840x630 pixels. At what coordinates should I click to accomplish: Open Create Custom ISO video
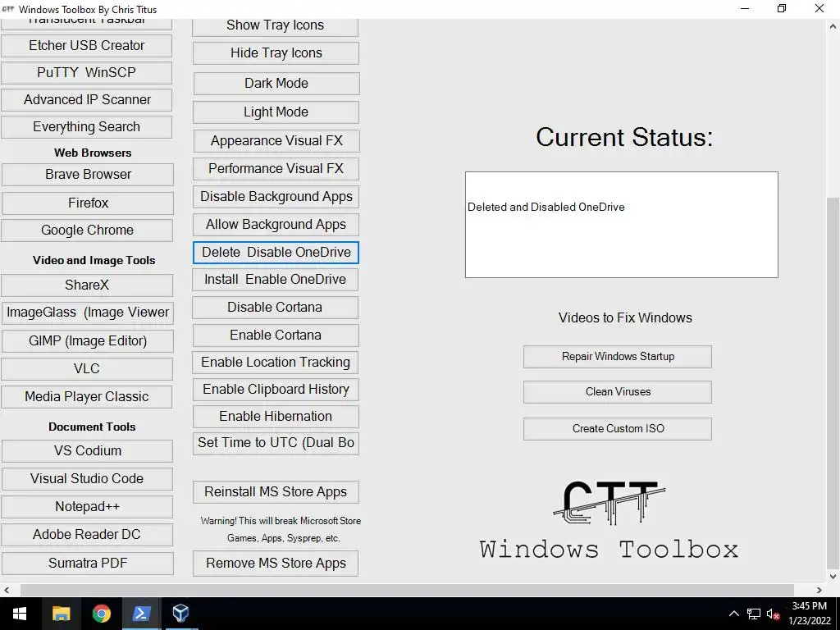618,429
